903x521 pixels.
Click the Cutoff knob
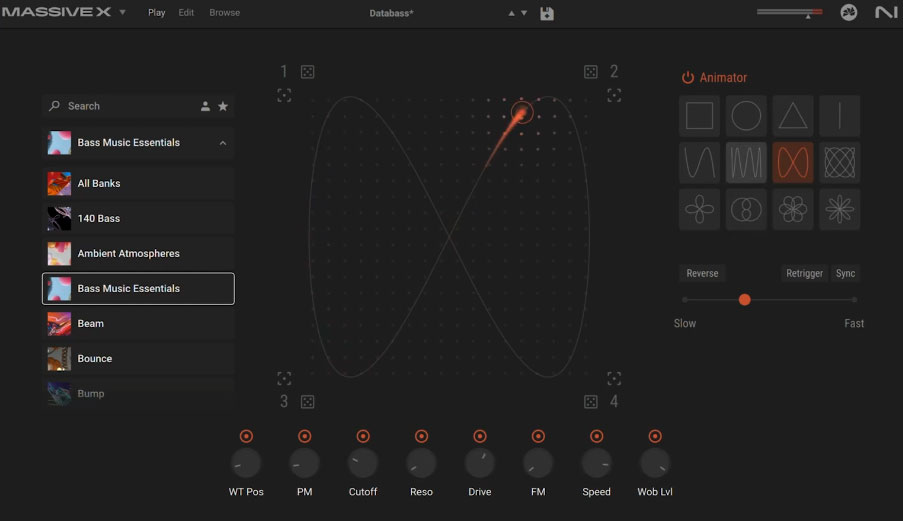(x=363, y=463)
